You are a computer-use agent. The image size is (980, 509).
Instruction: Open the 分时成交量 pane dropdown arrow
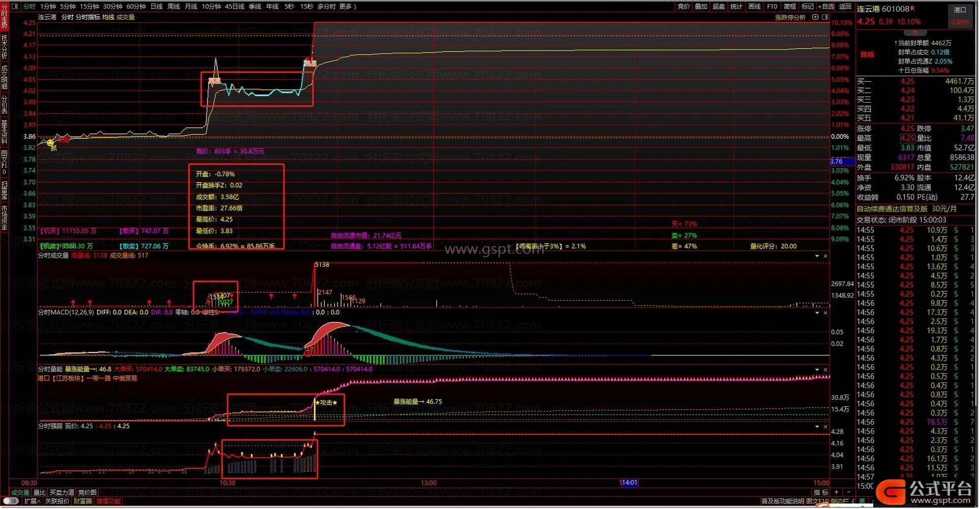coord(817,256)
